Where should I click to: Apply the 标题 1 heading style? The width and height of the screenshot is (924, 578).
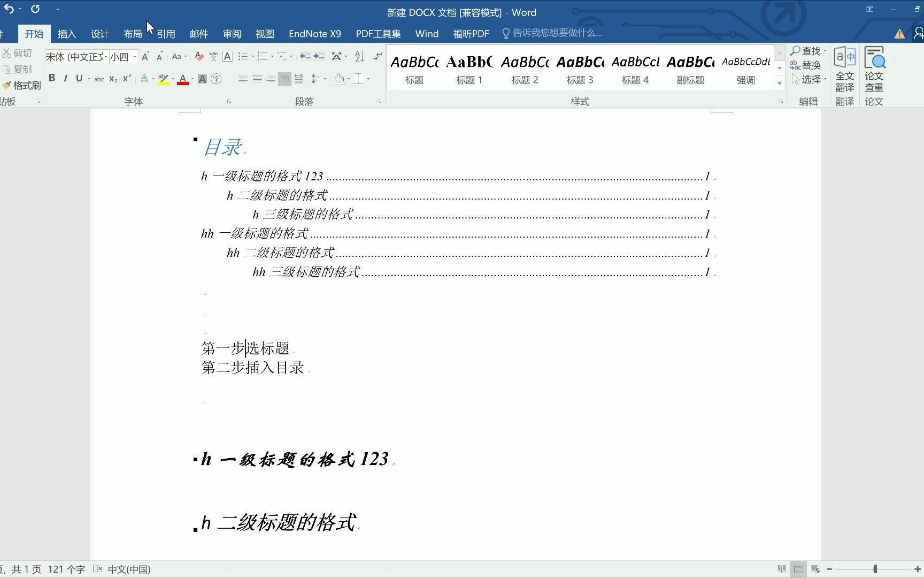click(469, 69)
